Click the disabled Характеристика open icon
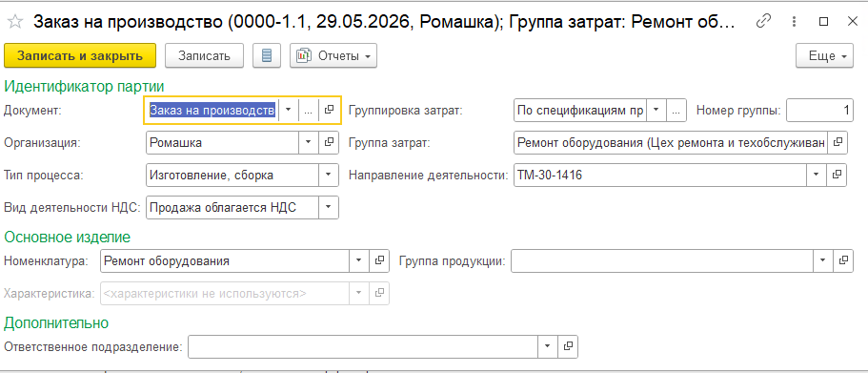868x373 pixels. [x=380, y=293]
